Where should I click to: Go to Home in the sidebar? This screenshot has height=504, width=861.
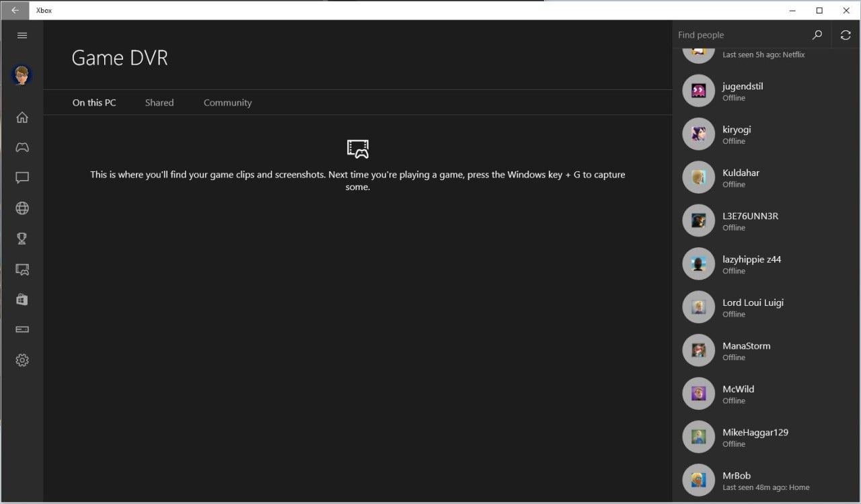click(22, 118)
